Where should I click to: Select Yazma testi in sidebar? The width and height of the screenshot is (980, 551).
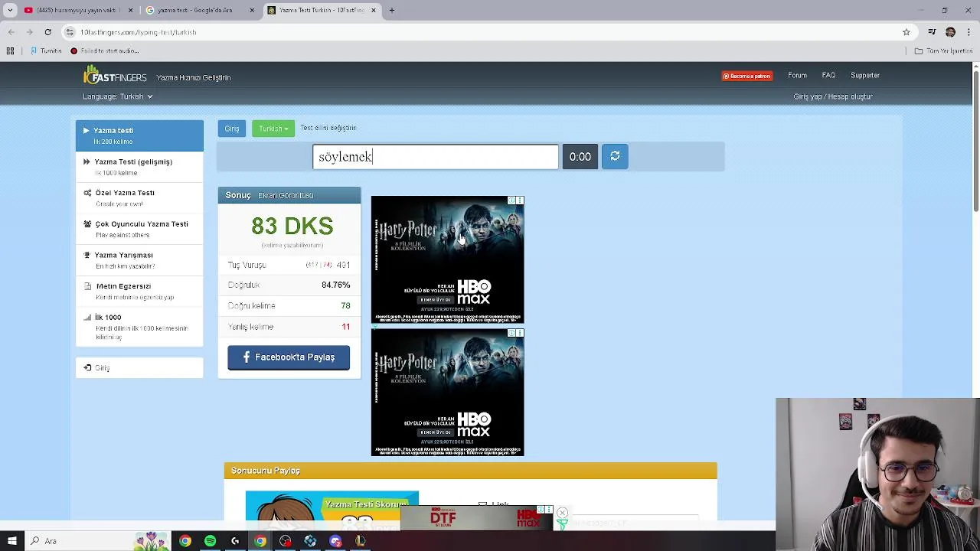click(139, 135)
